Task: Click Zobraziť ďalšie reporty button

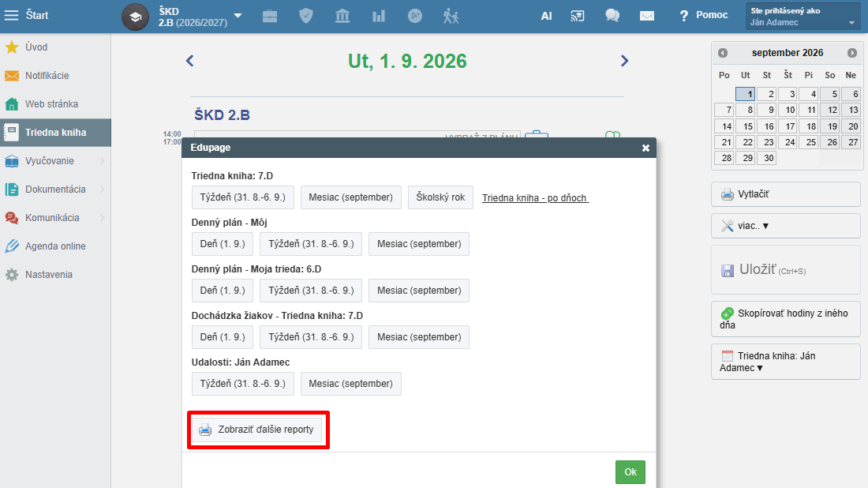Action: pyautogui.click(x=257, y=430)
